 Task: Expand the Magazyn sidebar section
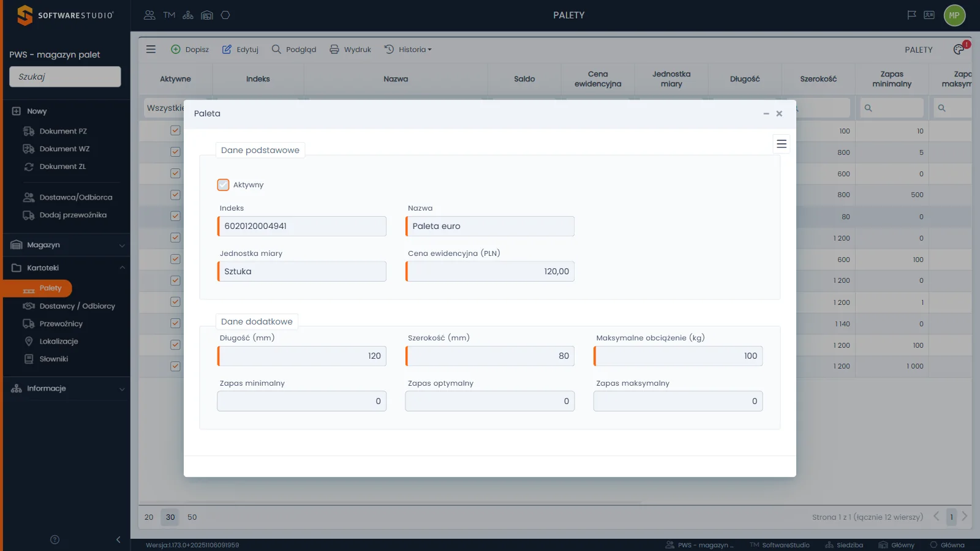67,245
